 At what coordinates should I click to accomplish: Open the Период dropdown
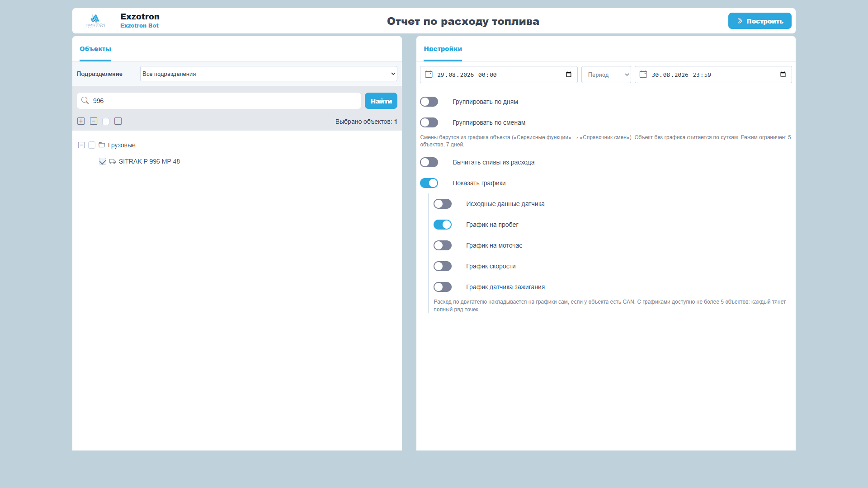tap(606, 75)
